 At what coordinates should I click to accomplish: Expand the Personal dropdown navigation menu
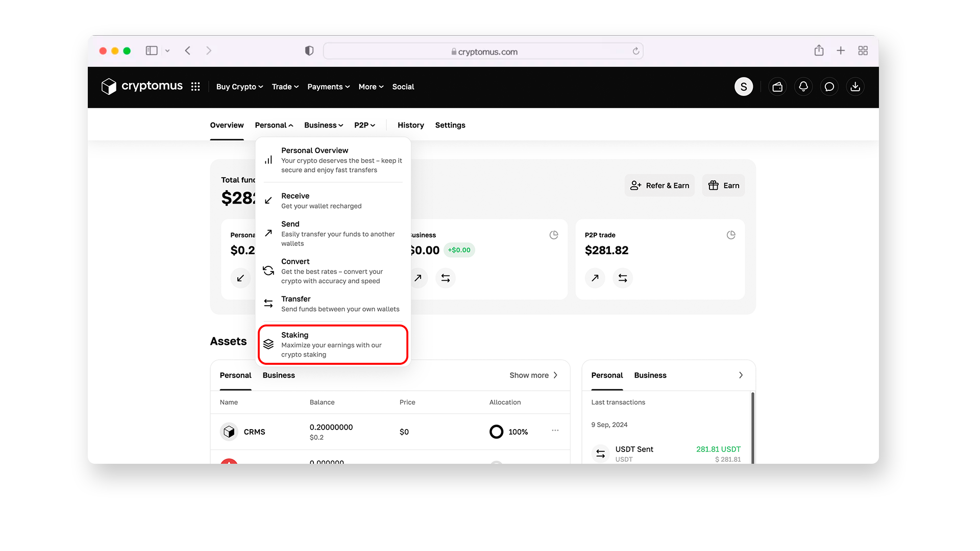pyautogui.click(x=273, y=125)
